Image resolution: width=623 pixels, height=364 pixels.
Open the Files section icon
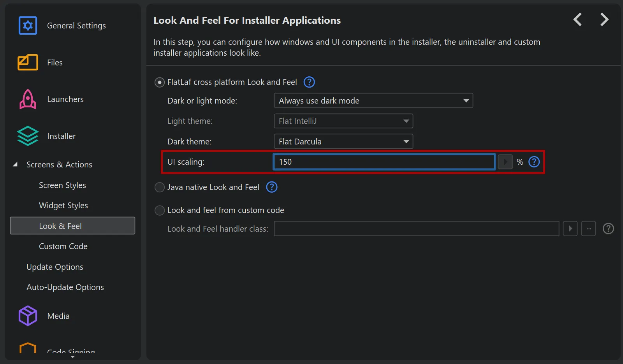click(x=28, y=62)
